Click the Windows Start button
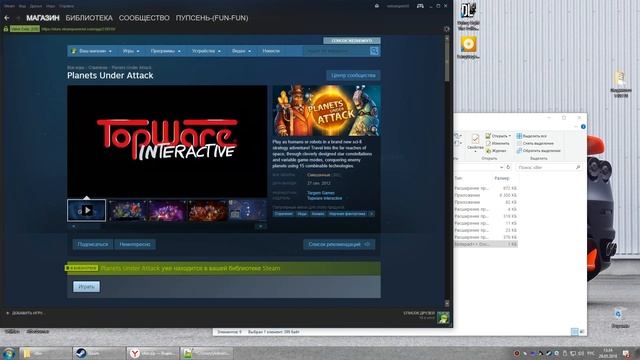 point(9,353)
